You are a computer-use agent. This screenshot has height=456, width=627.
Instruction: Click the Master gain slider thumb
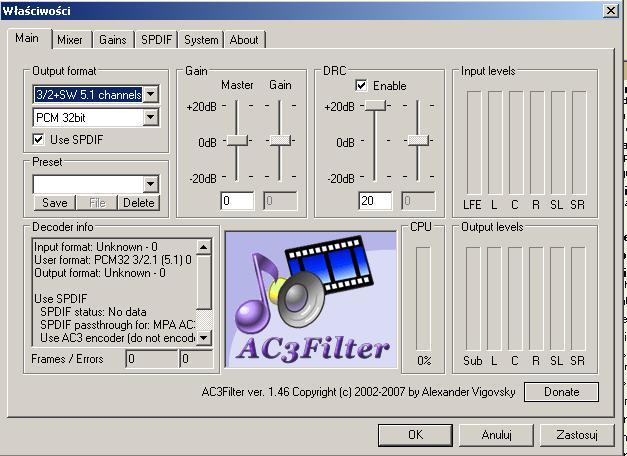point(237,140)
